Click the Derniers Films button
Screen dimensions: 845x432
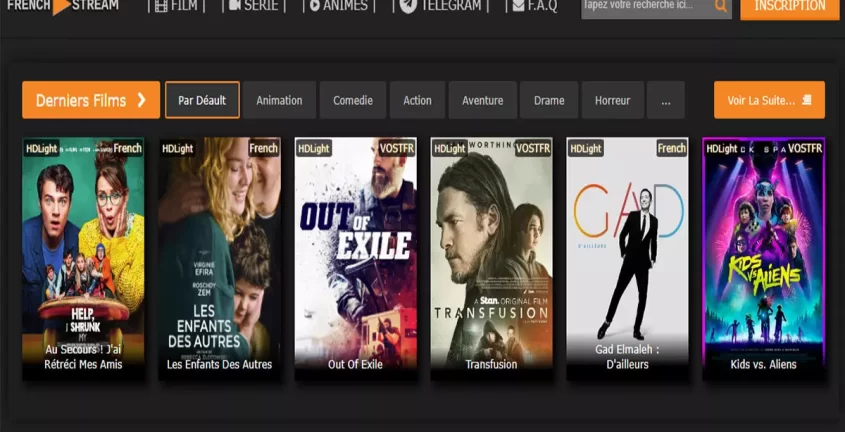point(91,100)
